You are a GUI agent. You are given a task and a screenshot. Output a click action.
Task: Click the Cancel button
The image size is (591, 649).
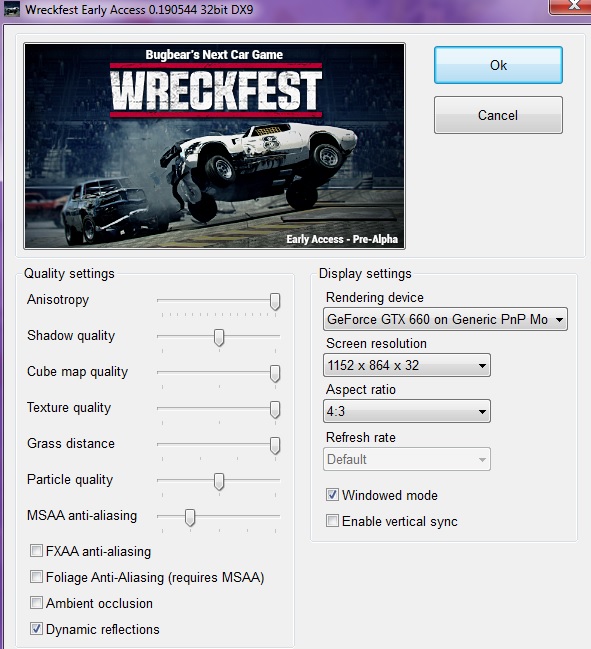point(498,115)
